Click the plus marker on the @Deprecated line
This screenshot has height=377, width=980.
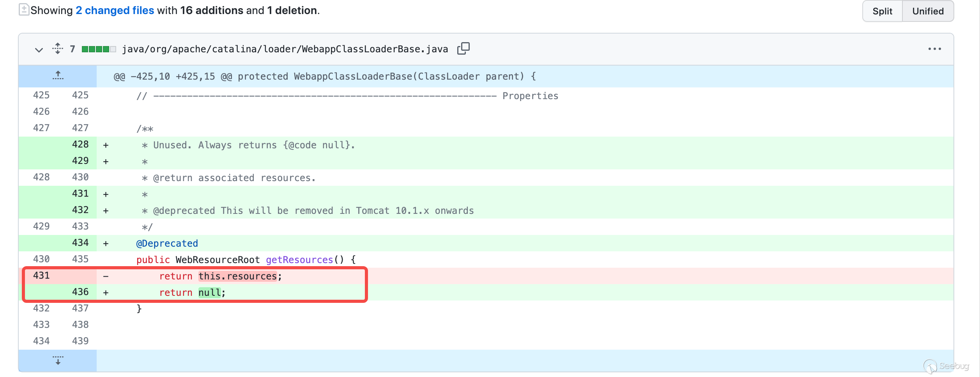[x=106, y=244]
